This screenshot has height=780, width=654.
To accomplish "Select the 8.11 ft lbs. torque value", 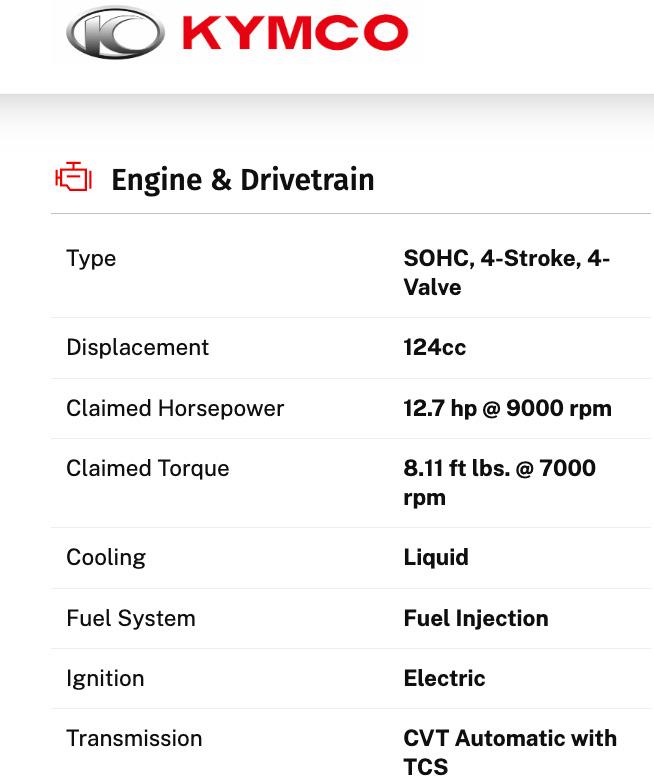I will 499,483.
